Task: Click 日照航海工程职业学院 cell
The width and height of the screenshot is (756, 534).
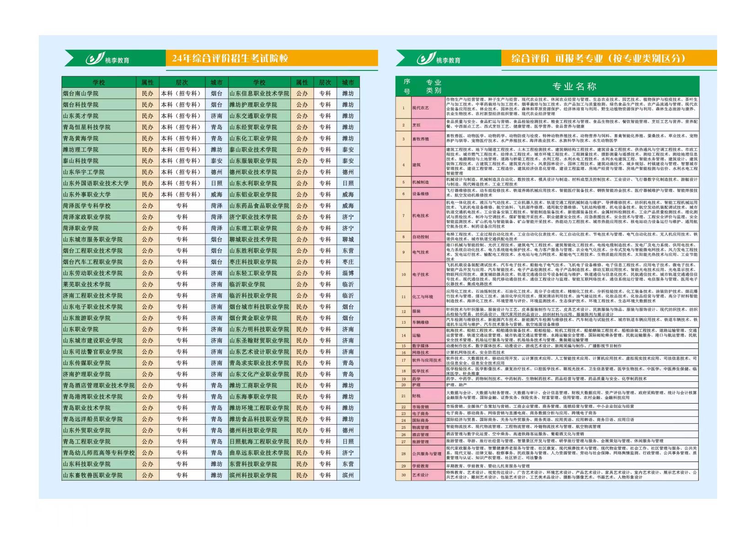Action: point(259,441)
